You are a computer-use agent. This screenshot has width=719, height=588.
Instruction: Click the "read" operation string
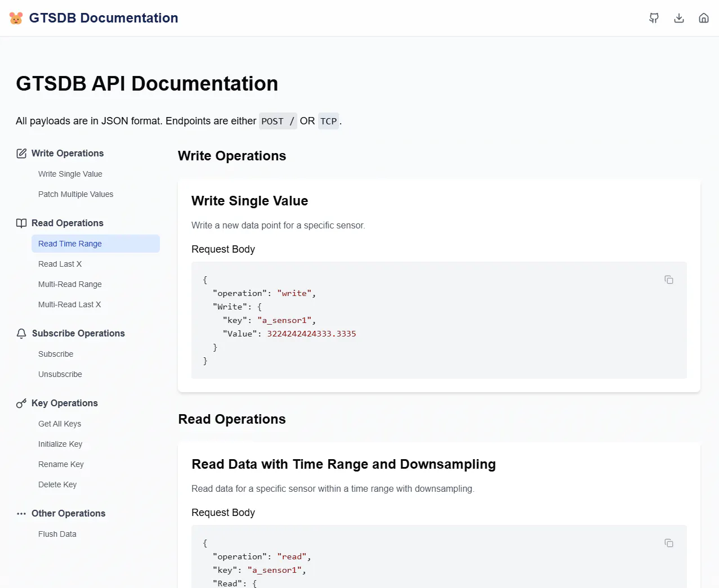(292, 556)
